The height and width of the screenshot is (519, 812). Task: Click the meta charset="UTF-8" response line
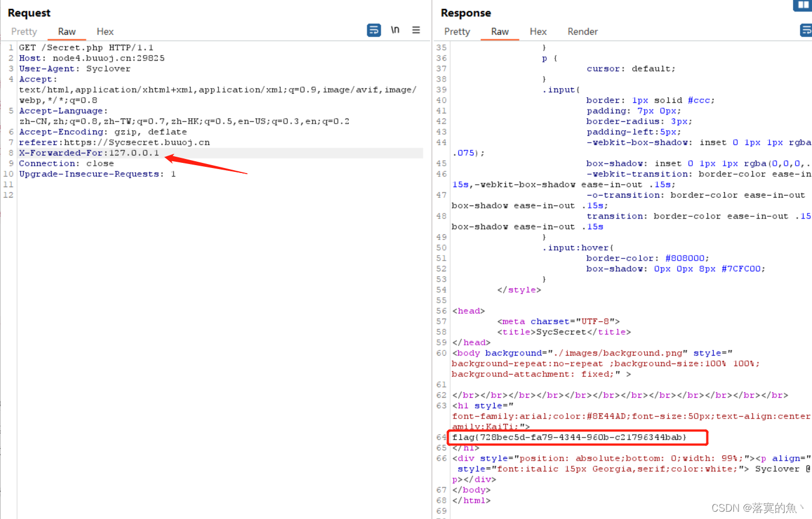[558, 322]
